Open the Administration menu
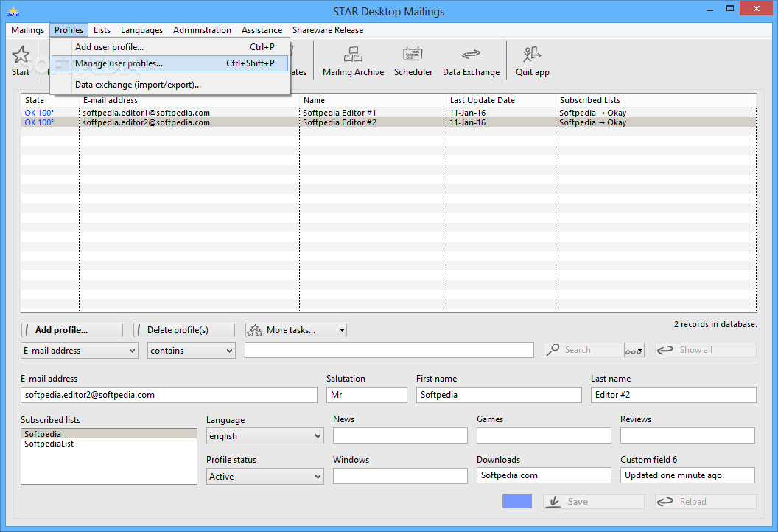 click(202, 30)
